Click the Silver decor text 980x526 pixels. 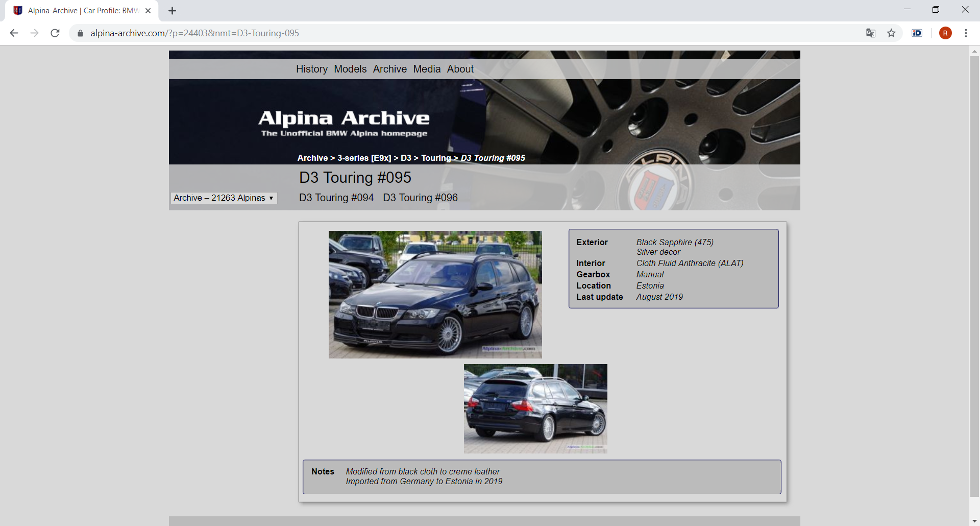pos(658,252)
